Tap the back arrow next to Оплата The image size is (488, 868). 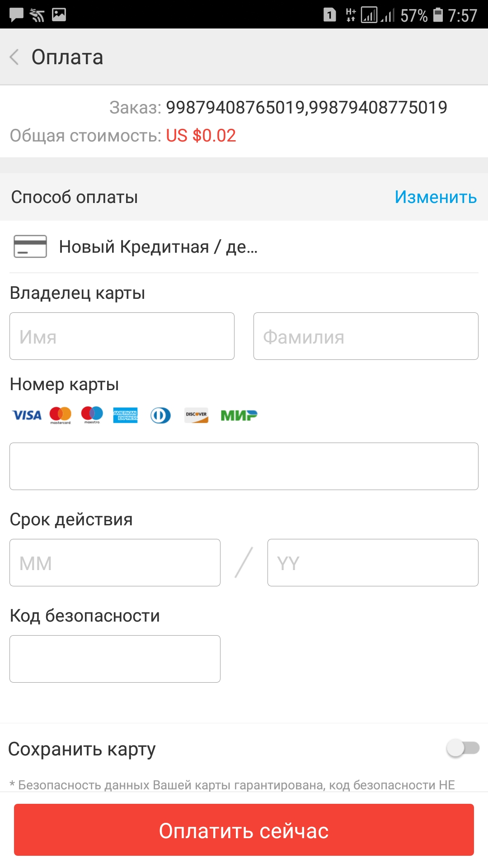[x=14, y=57]
